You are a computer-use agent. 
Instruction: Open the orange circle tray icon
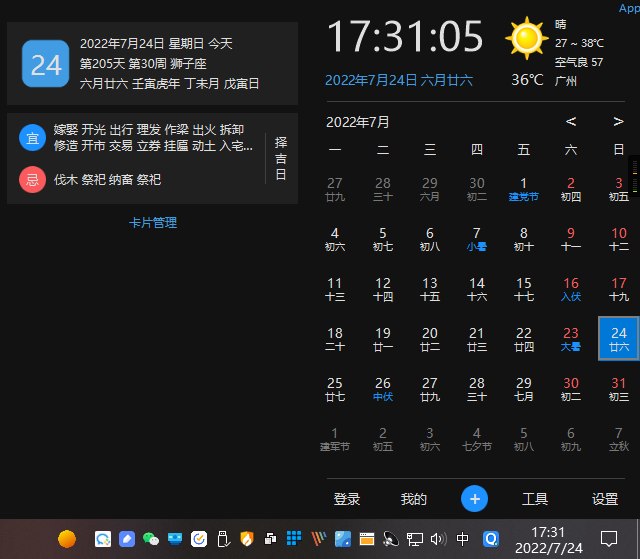(x=67, y=539)
